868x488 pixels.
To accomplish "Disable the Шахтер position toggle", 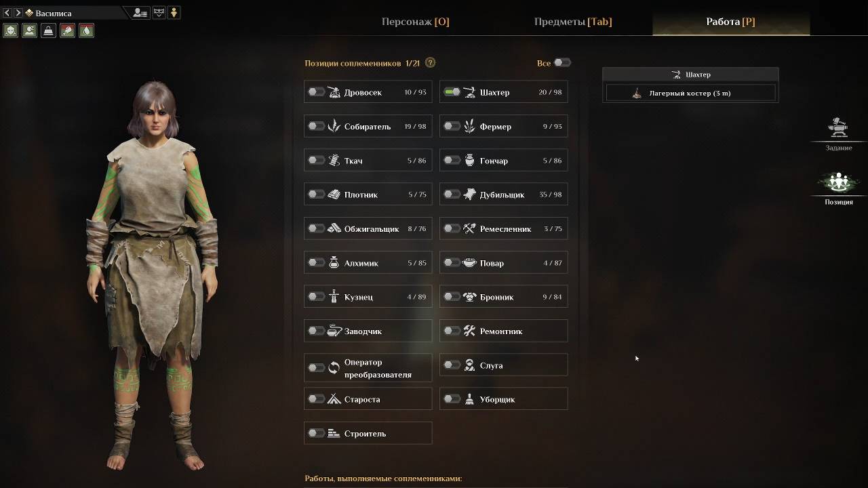I will pyautogui.click(x=452, y=92).
